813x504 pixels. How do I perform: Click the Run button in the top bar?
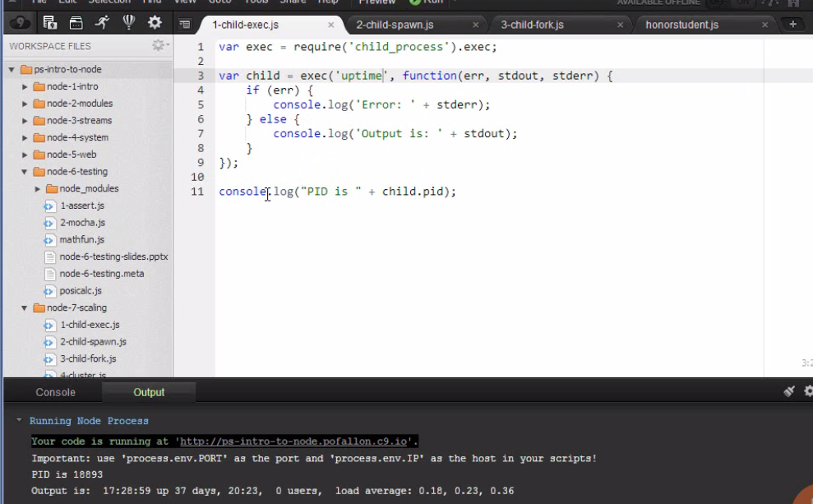pyautogui.click(x=427, y=2)
